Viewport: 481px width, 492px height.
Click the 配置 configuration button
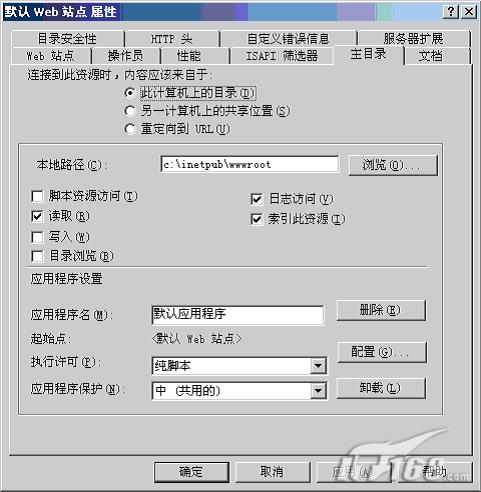coord(382,352)
